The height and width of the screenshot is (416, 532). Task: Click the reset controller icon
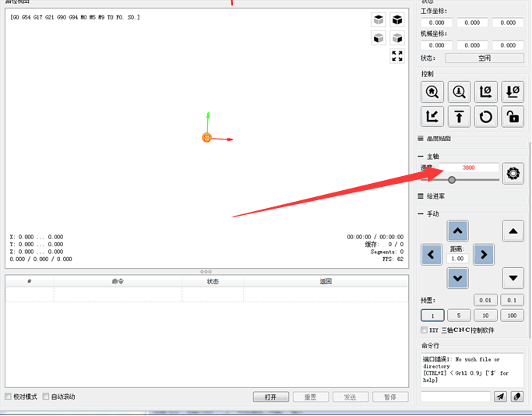pyautogui.click(x=486, y=117)
